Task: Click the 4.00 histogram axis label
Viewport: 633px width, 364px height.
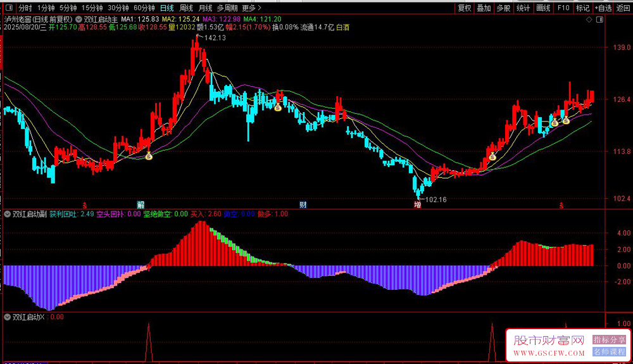Action: pyautogui.click(x=624, y=233)
